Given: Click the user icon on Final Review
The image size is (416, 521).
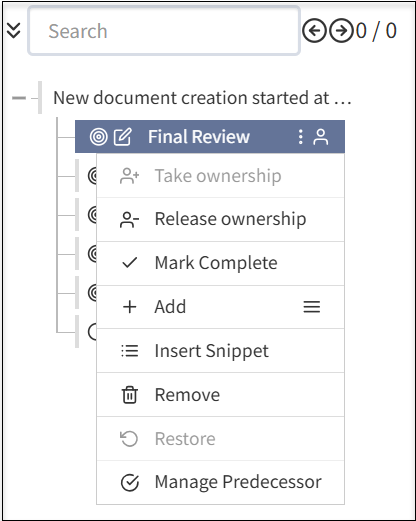Looking at the screenshot, I should point(321,137).
